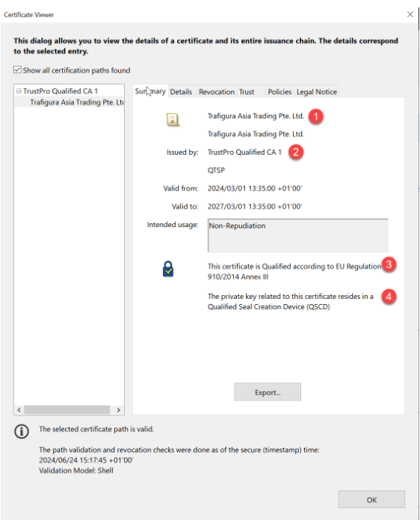
Task: Click red annotation marker number 1
Action: click(316, 117)
